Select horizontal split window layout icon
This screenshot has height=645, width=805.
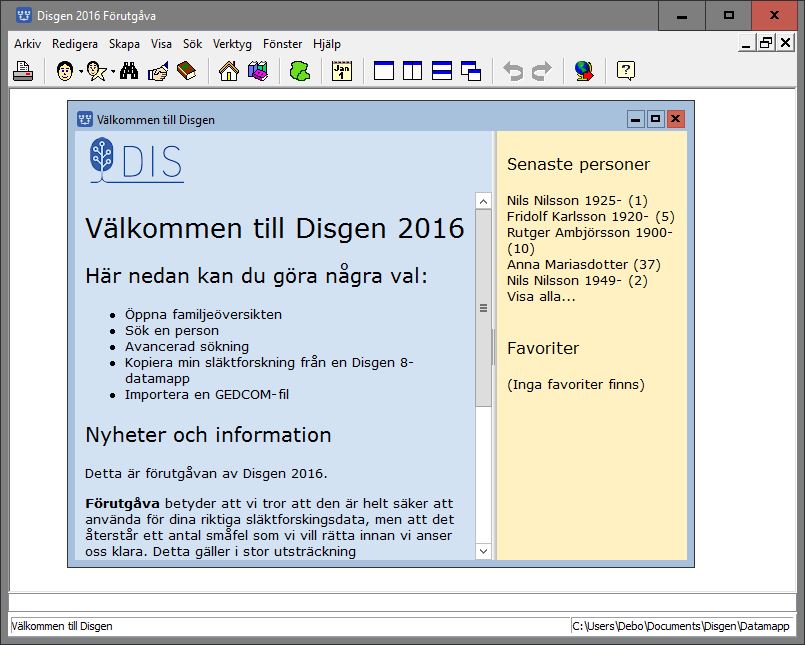point(442,71)
